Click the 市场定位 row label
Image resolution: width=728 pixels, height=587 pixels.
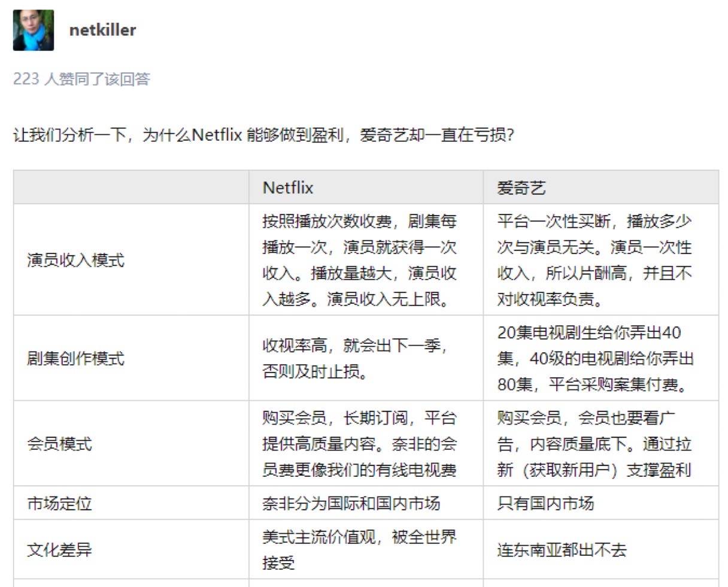click(60, 503)
